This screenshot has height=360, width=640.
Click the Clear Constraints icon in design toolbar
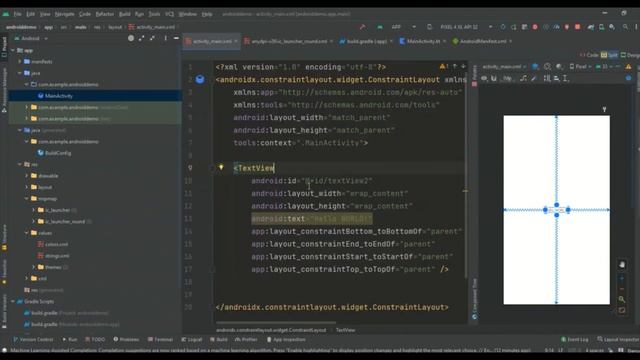(524, 78)
